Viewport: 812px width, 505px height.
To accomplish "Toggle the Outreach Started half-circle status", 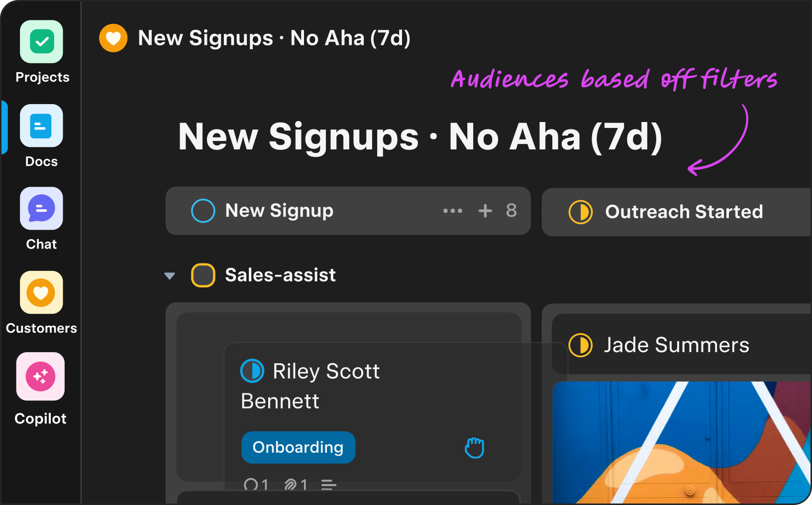I will point(581,212).
